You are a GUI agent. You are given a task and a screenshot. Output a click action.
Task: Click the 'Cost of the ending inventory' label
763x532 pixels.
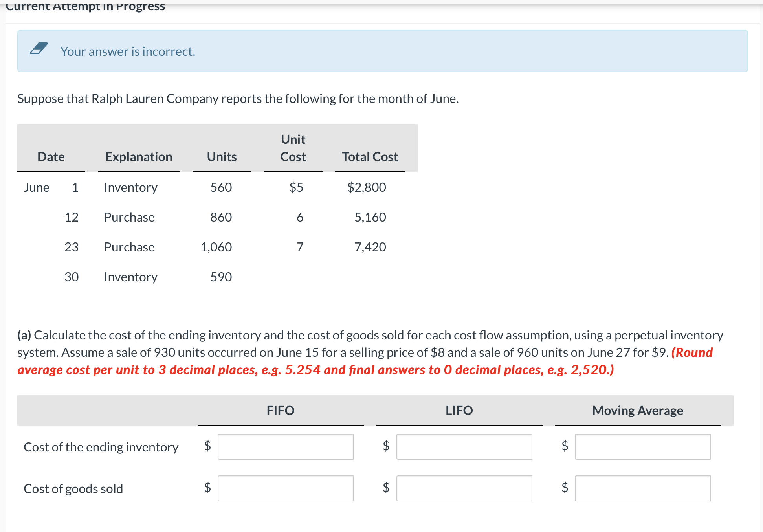pyautogui.click(x=101, y=447)
